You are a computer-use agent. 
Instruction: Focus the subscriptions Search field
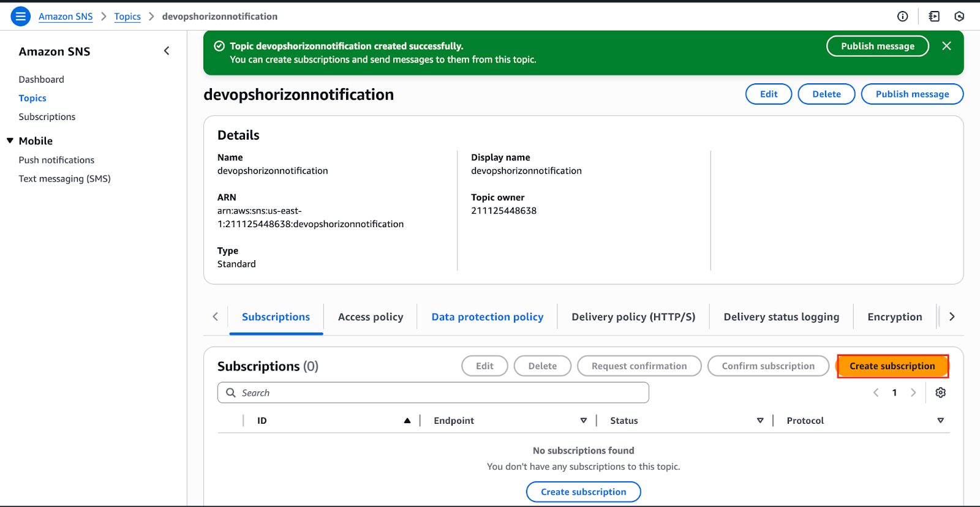433,392
